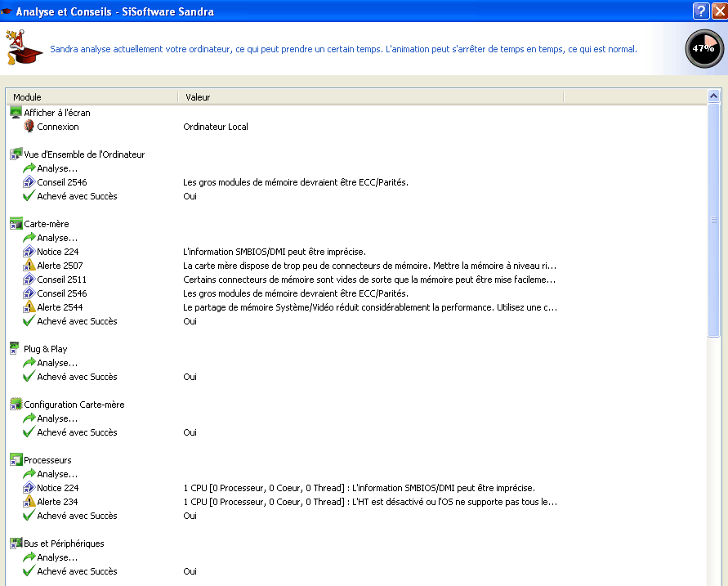
Task: Click the Sandra wizard hat icon
Action: tap(23, 47)
